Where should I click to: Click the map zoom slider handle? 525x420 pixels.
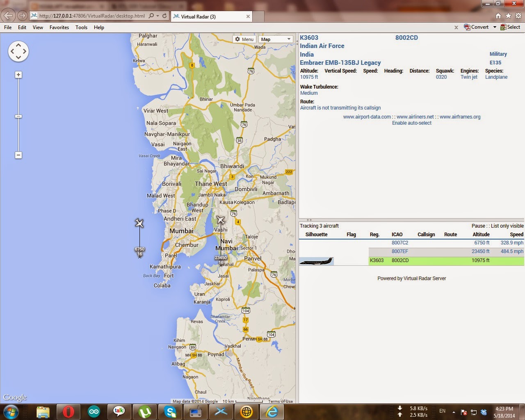tap(18, 116)
